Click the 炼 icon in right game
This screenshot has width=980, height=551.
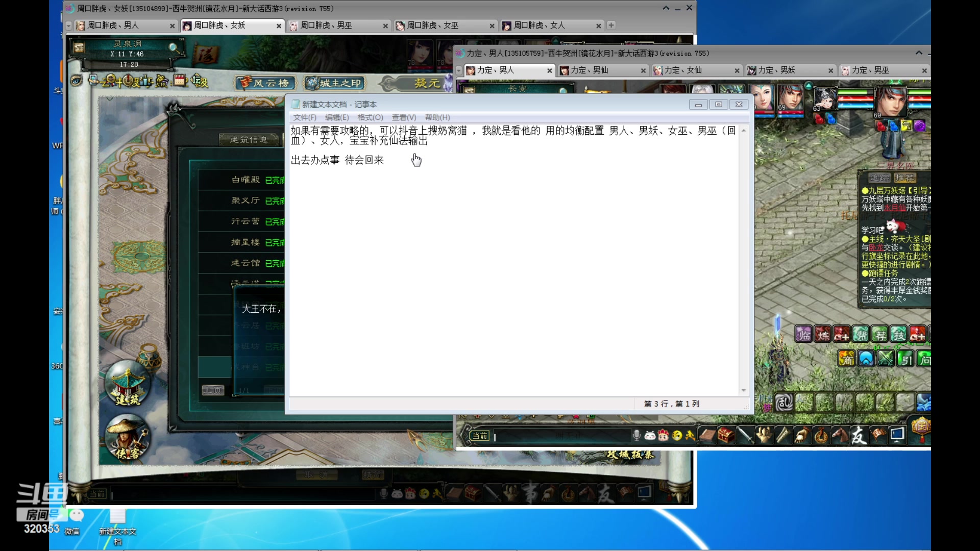[x=823, y=335]
